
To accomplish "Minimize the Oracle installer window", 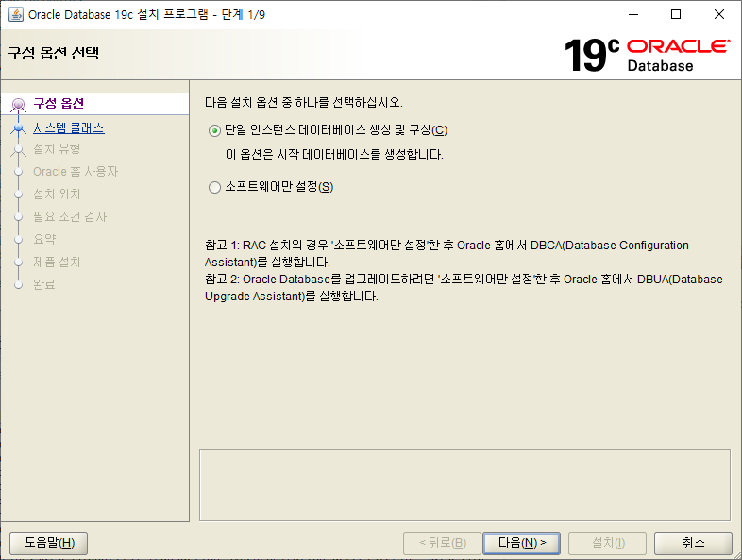I will pyautogui.click(x=633, y=15).
